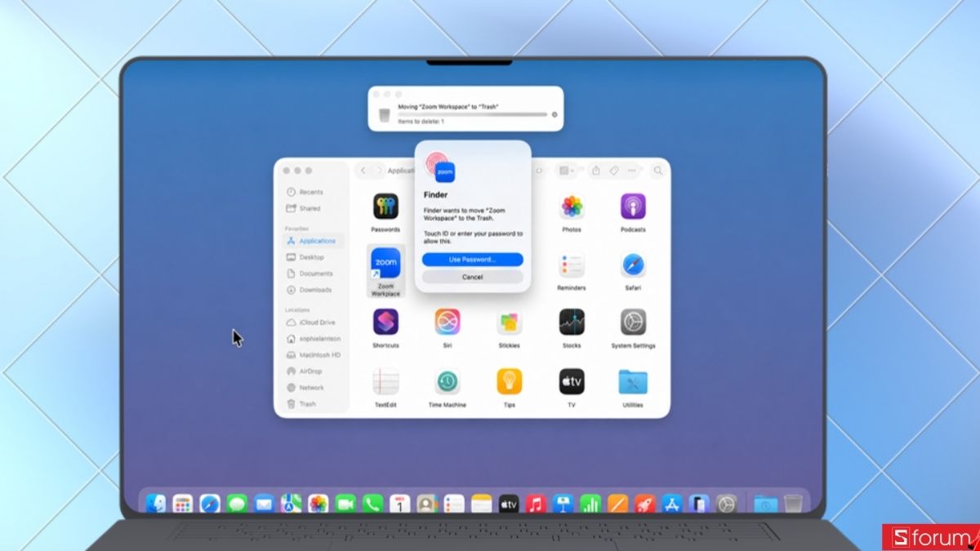Click the Share toolbar button
980x551 pixels.
coord(596,171)
